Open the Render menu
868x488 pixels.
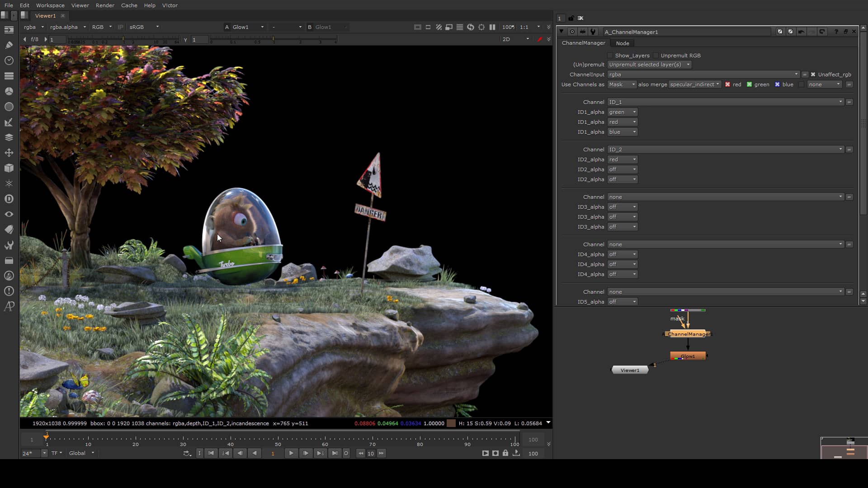pos(105,5)
